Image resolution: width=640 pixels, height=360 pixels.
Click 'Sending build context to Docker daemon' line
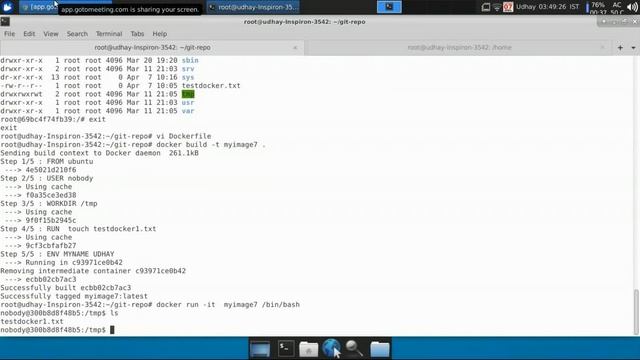point(99,153)
